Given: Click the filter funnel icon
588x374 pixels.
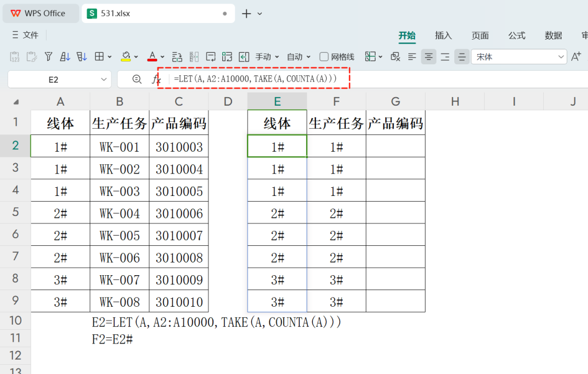Looking at the screenshot, I should pyautogui.click(x=48, y=57).
